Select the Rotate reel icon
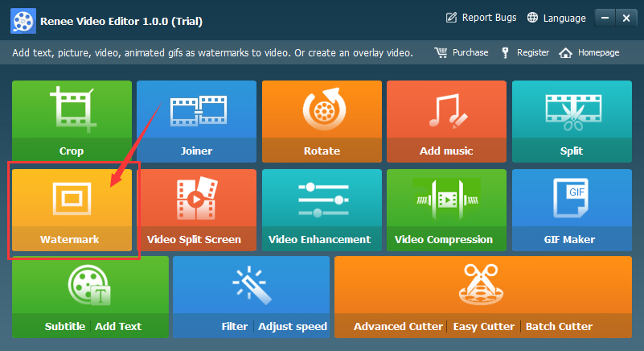This screenshot has height=351, width=644. click(325, 109)
